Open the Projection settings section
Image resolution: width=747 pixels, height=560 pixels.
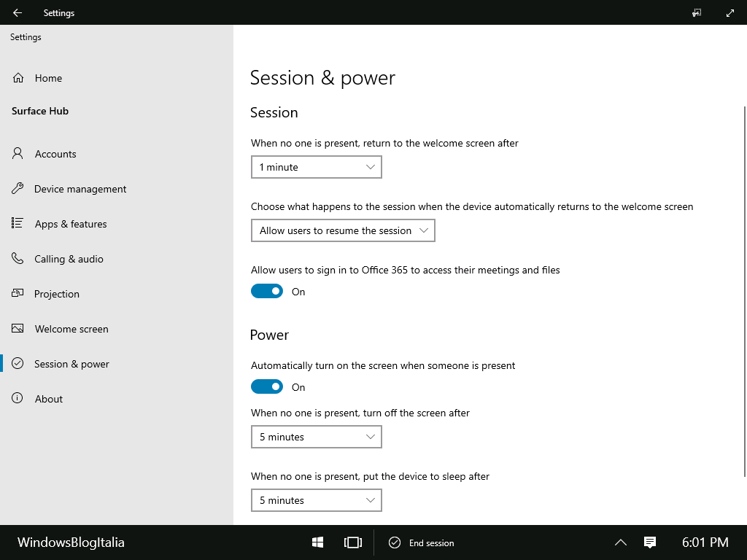coord(117,293)
